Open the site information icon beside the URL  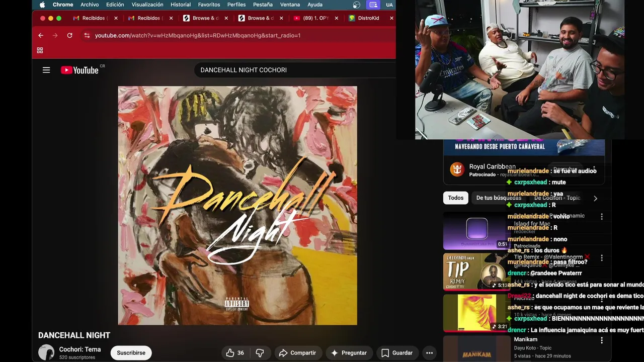(x=87, y=35)
